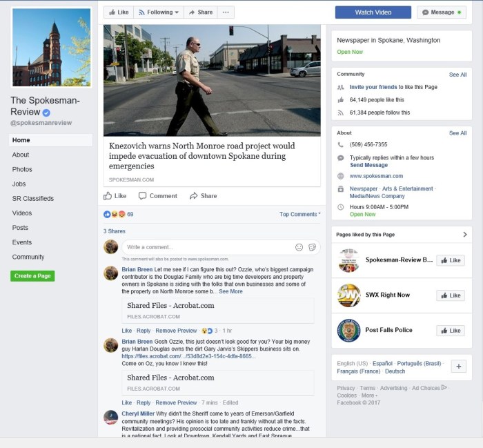The image size is (483, 448).
Task: Click the page Like button in top bar
Action: click(x=119, y=12)
